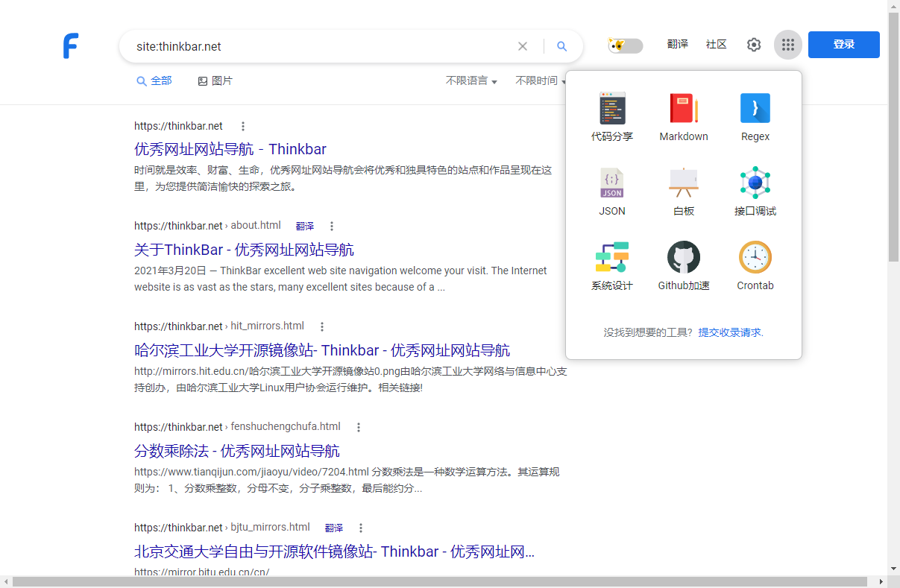The height and width of the screenshot is (588, 900).
Task: Close the apps grid menu button
Action: pos(788,45)
